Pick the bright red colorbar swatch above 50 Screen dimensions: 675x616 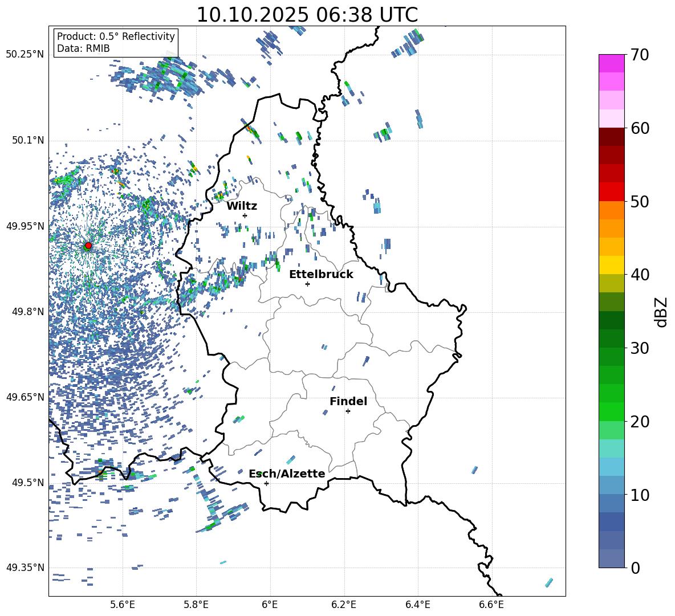pos(612,191)
